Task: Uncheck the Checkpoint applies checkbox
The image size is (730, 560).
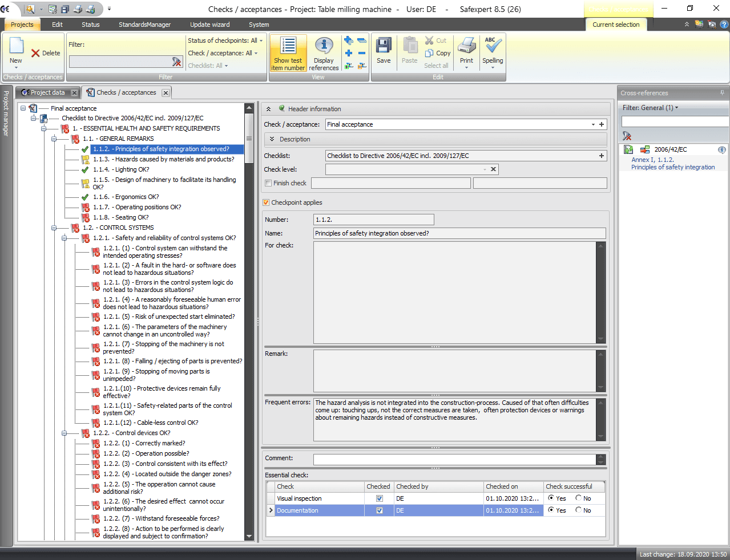Action: (x=266, y=202)
